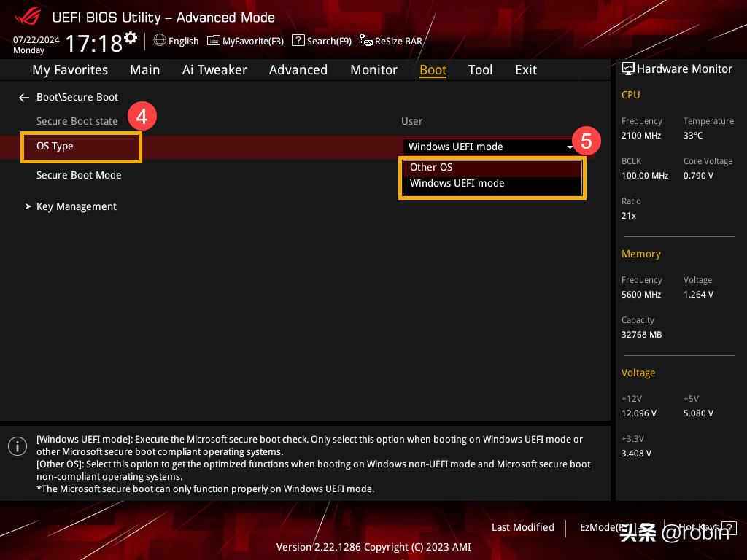
Task: Go to the Exit tab
Action: pos(525,70)
